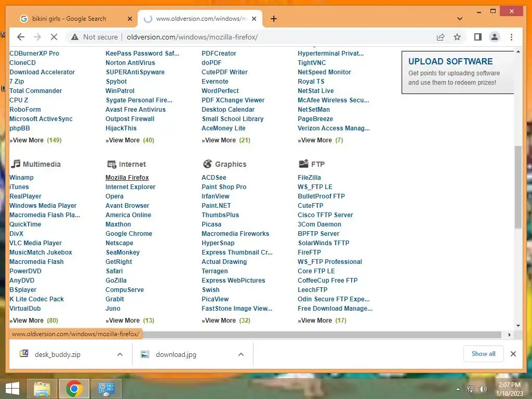Open the Upload Software banner
This screenshot has width=532, height=399.
point(458,72)
